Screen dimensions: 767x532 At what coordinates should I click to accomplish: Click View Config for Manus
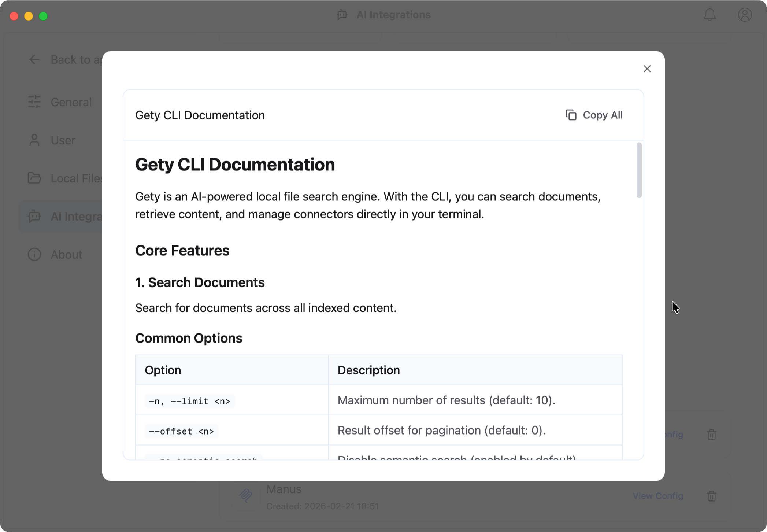click(657, 496)
